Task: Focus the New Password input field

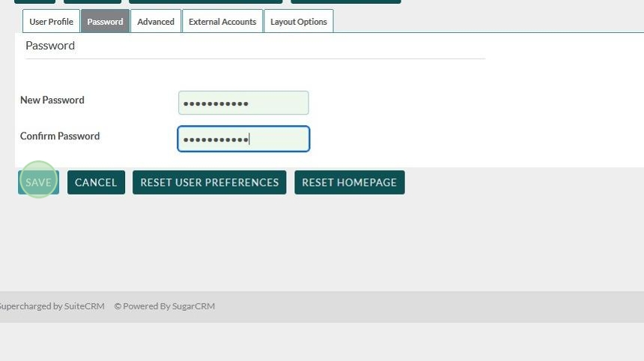Action: [243, 103]
